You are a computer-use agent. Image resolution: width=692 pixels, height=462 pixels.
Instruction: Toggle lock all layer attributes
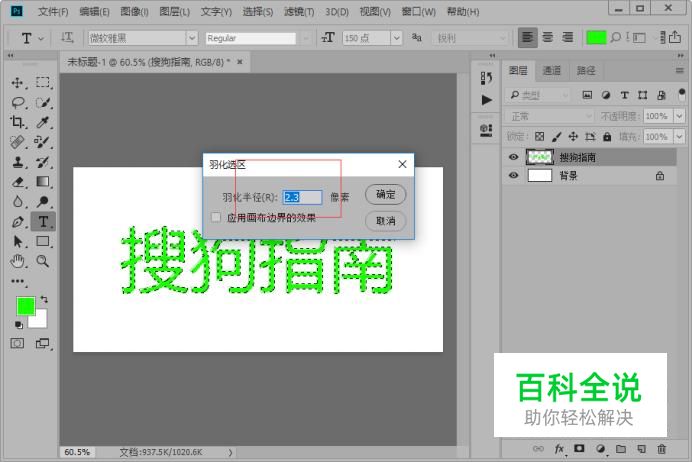(x=607, y=137)
